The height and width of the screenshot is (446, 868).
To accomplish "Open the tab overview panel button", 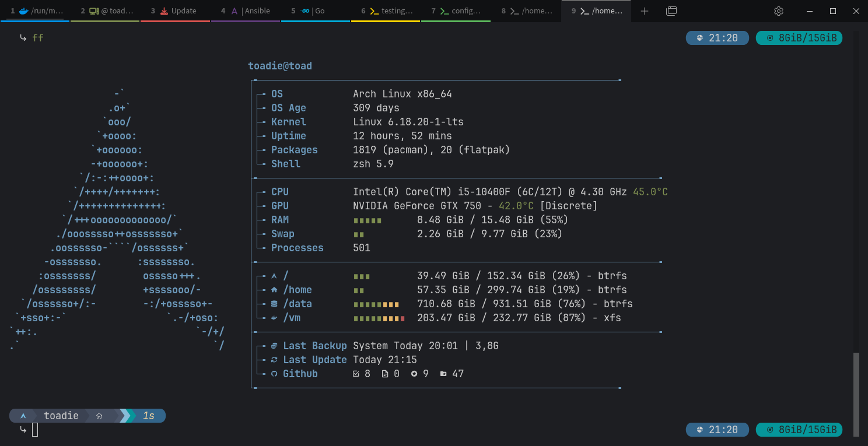I will tap(671, 11).
